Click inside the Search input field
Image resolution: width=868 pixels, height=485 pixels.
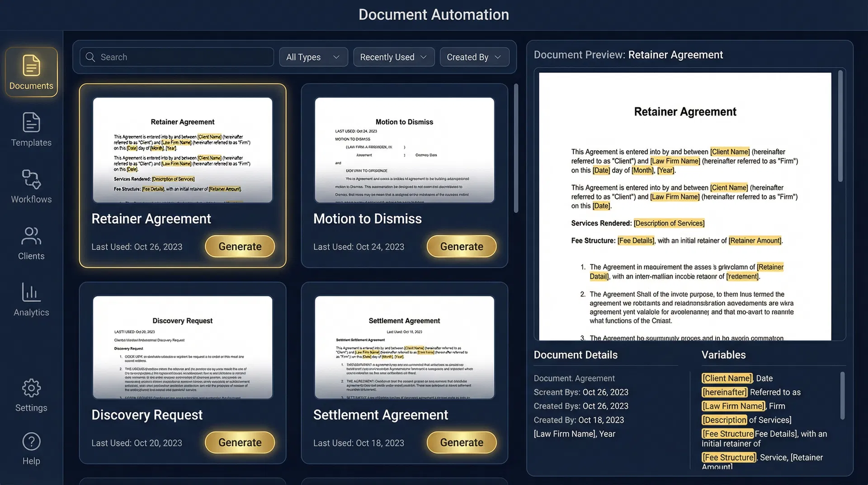[176, 57]
